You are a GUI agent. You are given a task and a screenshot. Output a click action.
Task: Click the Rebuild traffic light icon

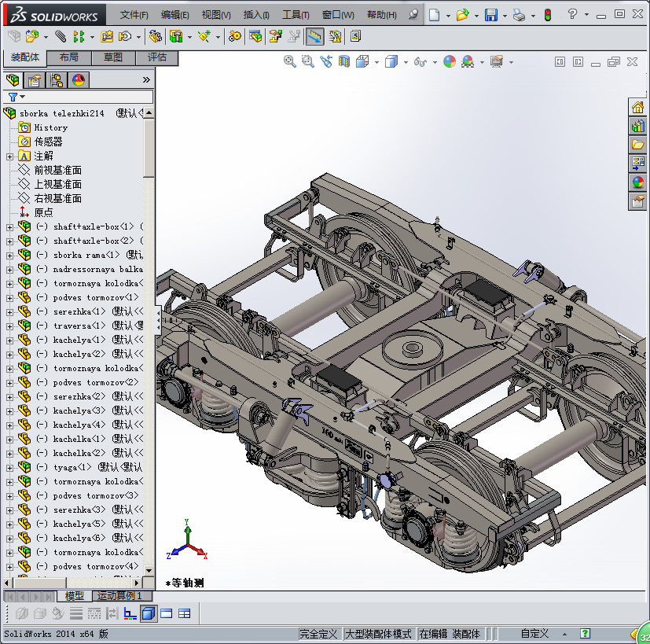[x=547, y=15]
